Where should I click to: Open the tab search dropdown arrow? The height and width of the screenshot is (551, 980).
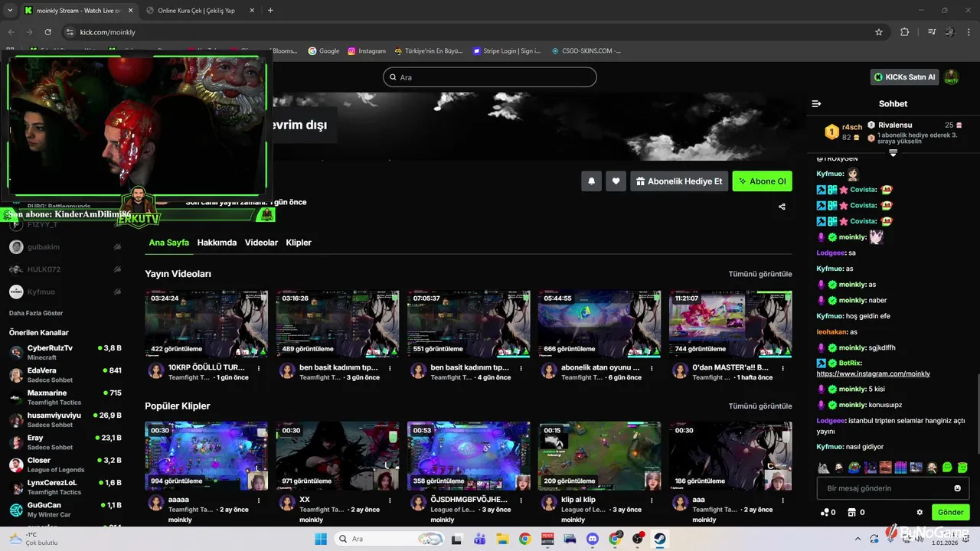coord(10,10)
